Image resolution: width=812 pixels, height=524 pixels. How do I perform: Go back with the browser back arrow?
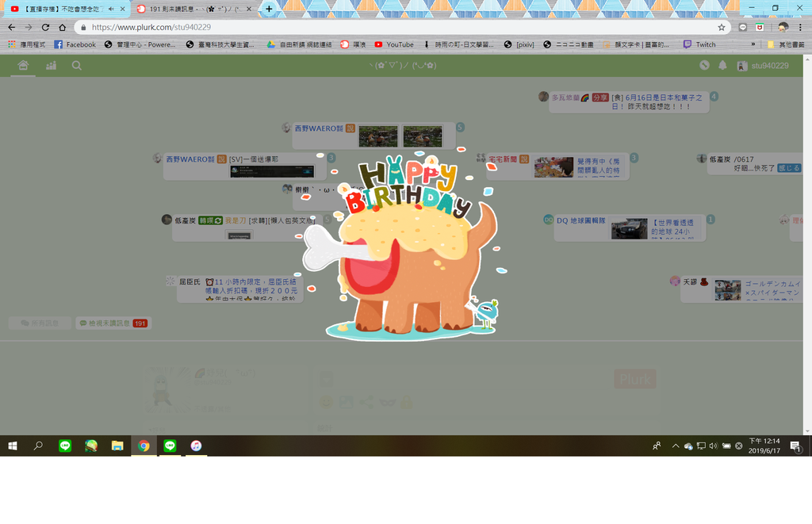coord(11,27)
